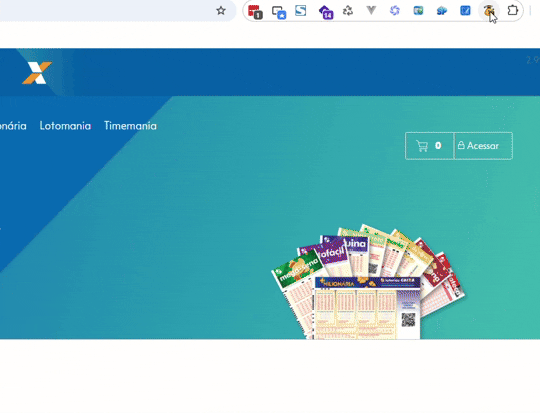This screenshot has height=413, width=540.
Task: Open the blue S extension icon
Action: pyautogui.click(x=301, y=11)
